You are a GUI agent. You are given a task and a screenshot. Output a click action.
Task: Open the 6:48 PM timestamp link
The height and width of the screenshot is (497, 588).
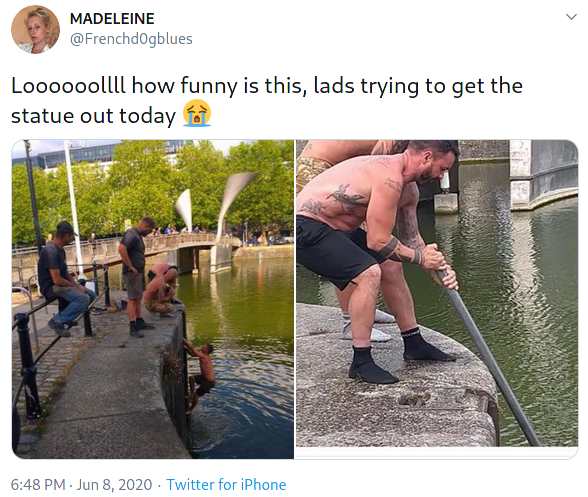[38, 484]
